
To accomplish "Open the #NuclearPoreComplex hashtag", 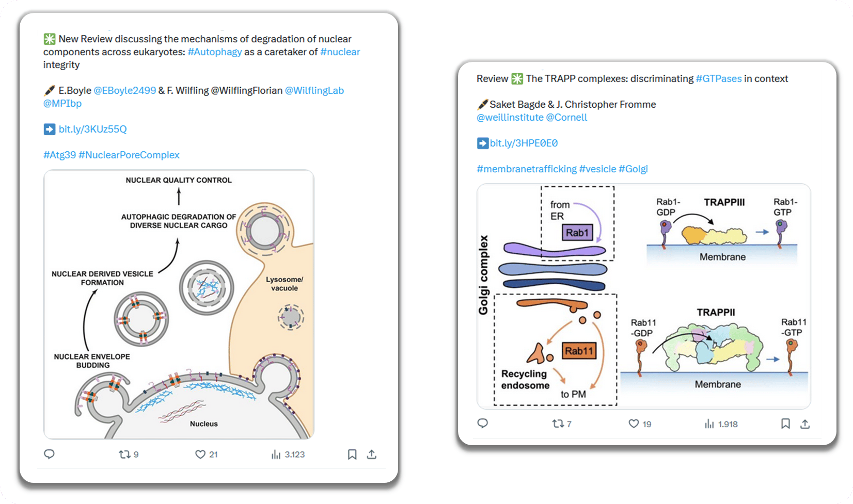I will click(129, 155).
